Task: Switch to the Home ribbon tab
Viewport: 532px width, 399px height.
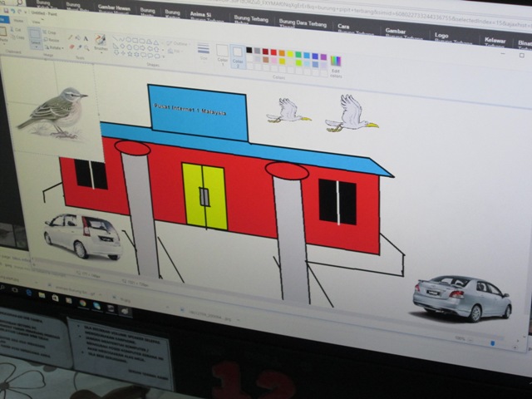Action: [x=18, y=21]
